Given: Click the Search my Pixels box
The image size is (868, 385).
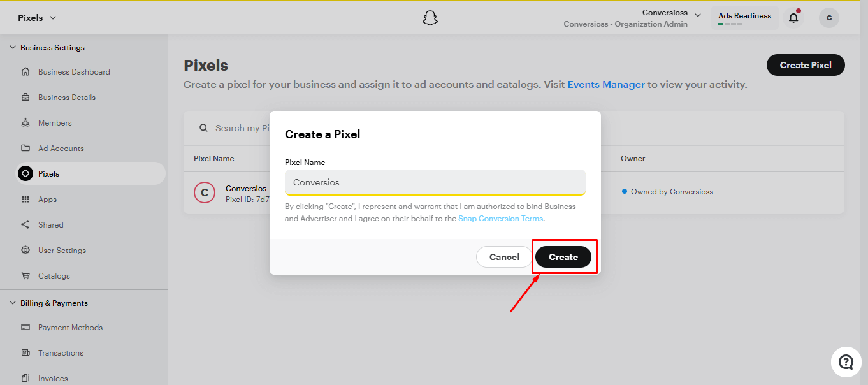Looking at the screenshot, I should tap(241, 128).
